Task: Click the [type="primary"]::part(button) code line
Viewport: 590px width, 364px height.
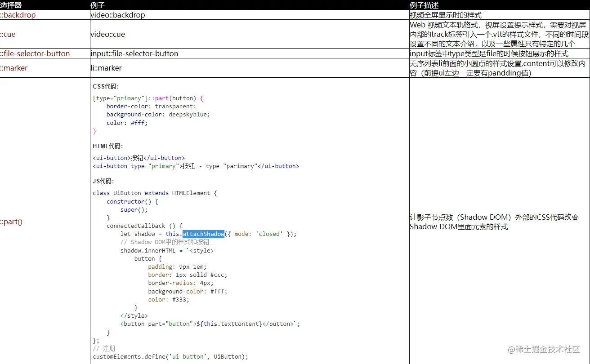Action: tap(148, 98)
